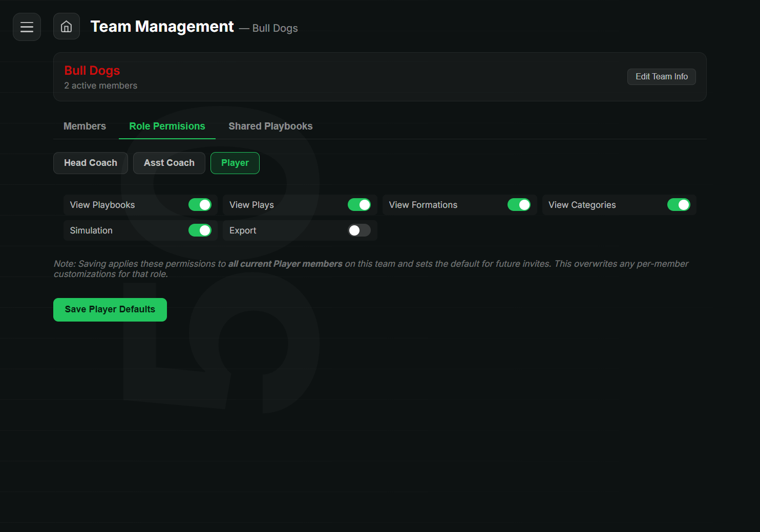Select the Role Permisions tab
760x532 pixels.
(167, 126)
